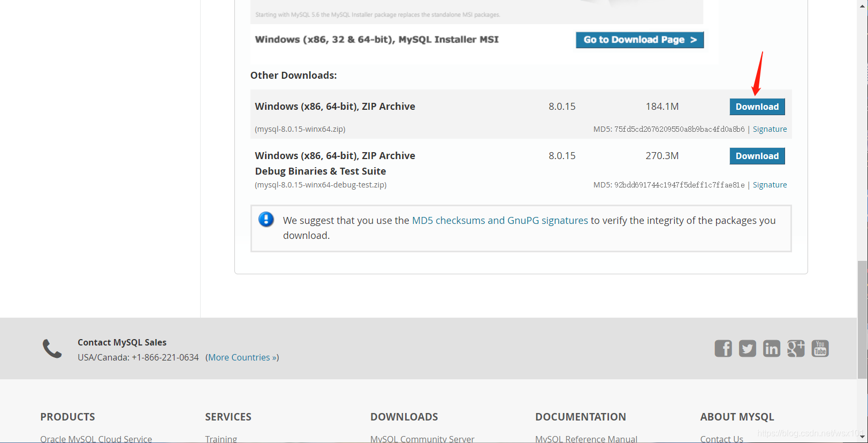Click the file name (mysql-8.0.15-winx64-debug-test.zip)
This screenshot has width=868, height=443.
coord(321,185)
